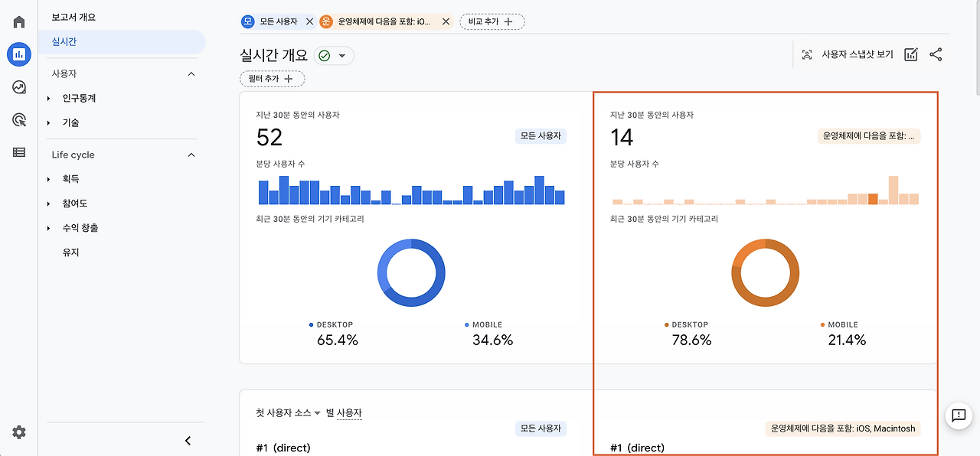Click the 21.4% mobile value
This screenshot has height=456, width=980.
pyautogui.click(x=847, y=340)
